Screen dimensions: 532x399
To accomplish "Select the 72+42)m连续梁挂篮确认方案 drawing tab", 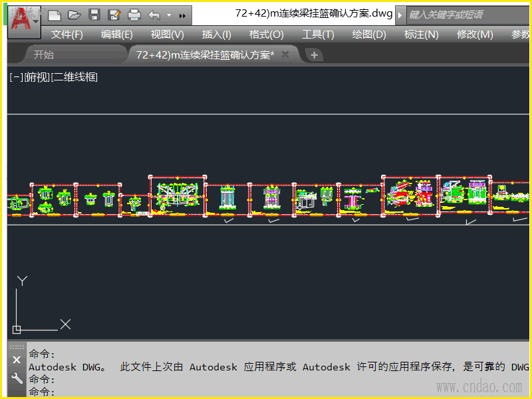I will pyautogui.click(x=205, y=55).
